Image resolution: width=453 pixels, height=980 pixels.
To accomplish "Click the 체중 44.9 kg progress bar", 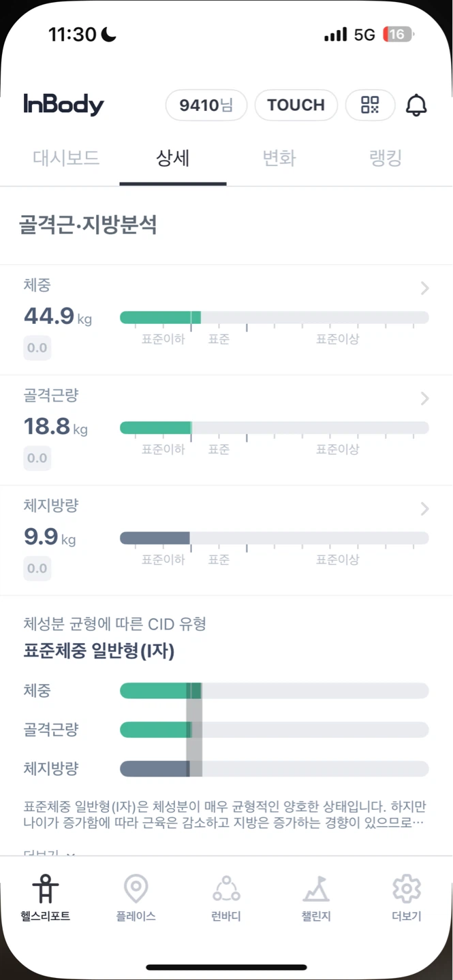I will click(x=275, y=317).
